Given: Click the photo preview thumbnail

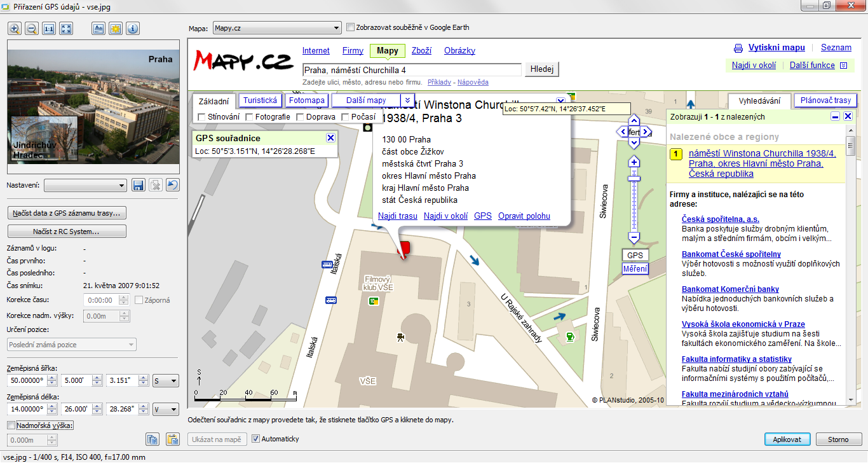Looking at the screenshot, I should [x=93, y=107].
